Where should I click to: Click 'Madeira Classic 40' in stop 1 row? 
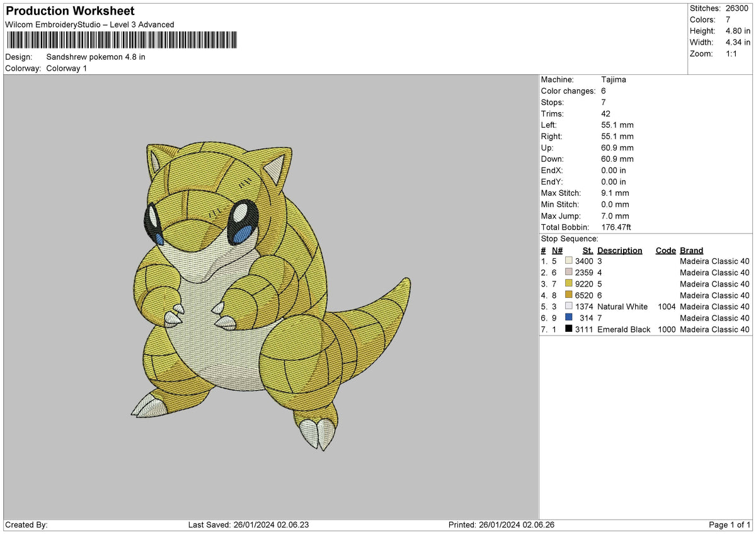[x=715, y=261]
